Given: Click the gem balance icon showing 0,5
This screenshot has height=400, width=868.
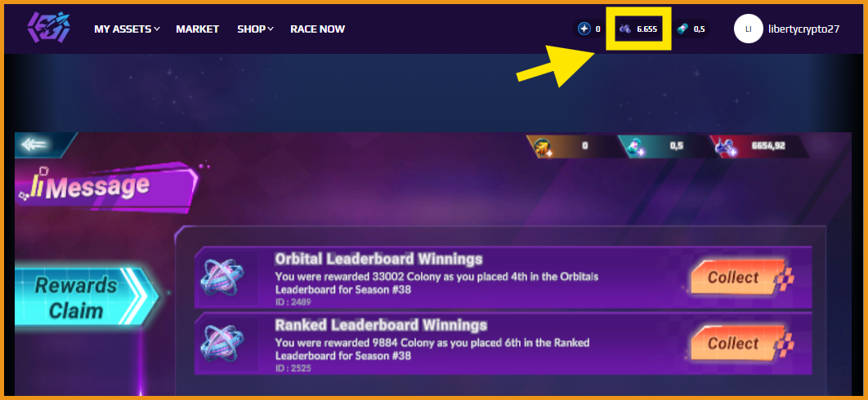Looking at the screenshot, I should point(684,29).
